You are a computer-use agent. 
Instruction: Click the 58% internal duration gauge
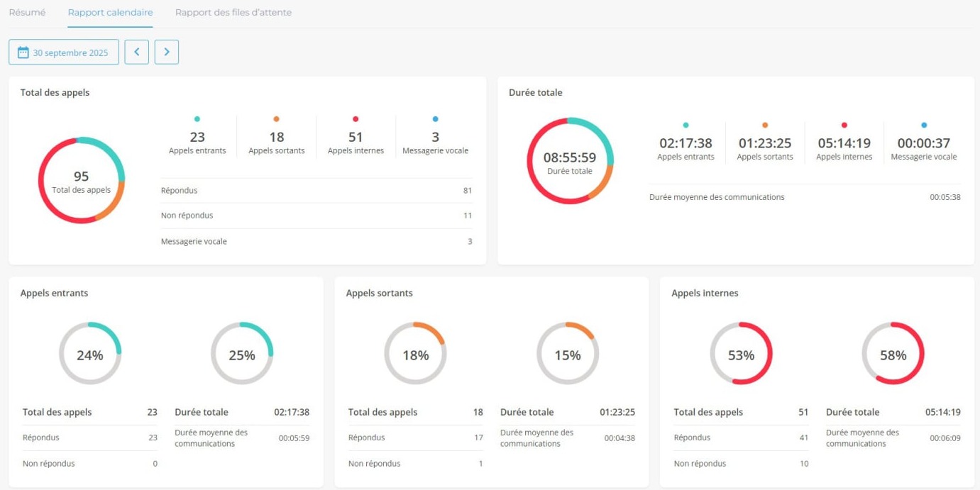tap(893, 354)
